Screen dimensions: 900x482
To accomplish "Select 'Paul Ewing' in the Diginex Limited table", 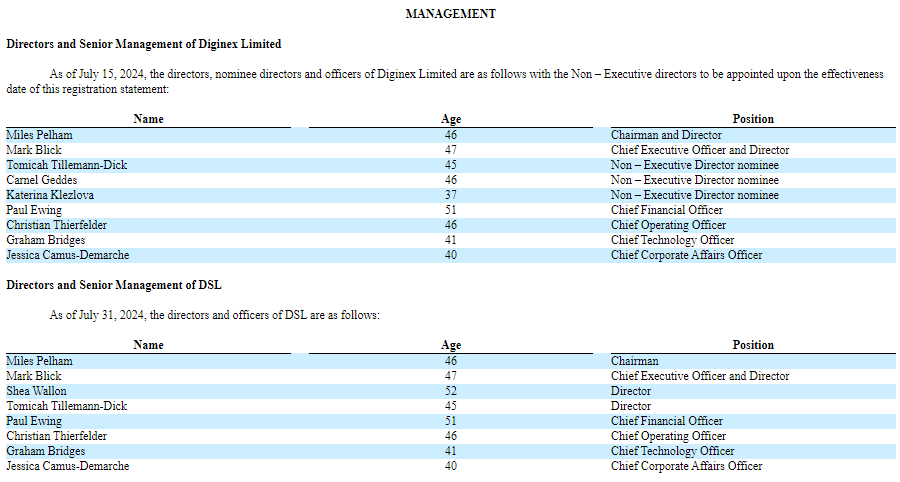I will [34, 210].
